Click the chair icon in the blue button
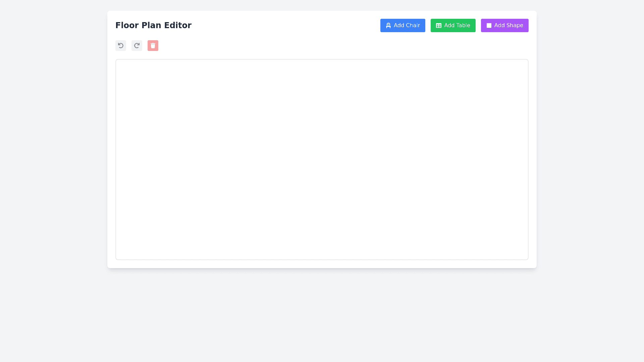This screenshot has height=362, width=644. [388, 25]
